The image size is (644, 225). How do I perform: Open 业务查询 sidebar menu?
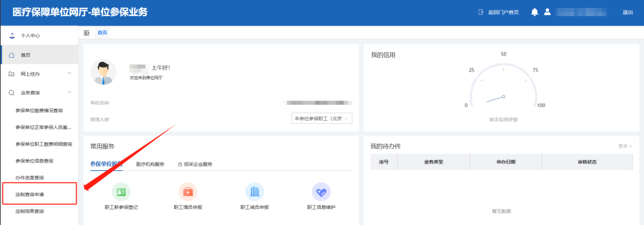tap(39, 93)
